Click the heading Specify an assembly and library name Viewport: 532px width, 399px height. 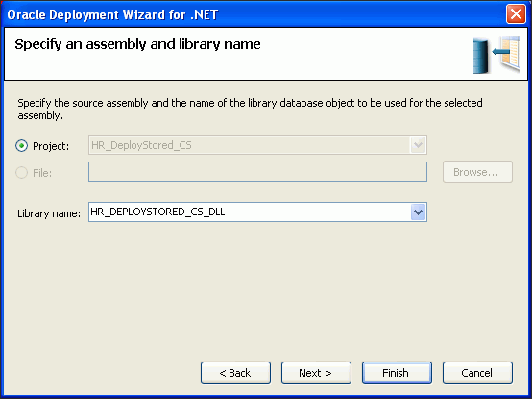[137, 44]
